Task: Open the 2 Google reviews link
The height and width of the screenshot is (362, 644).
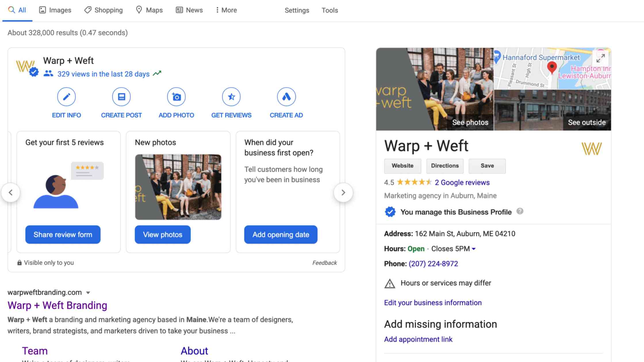Action: point(462,182)
